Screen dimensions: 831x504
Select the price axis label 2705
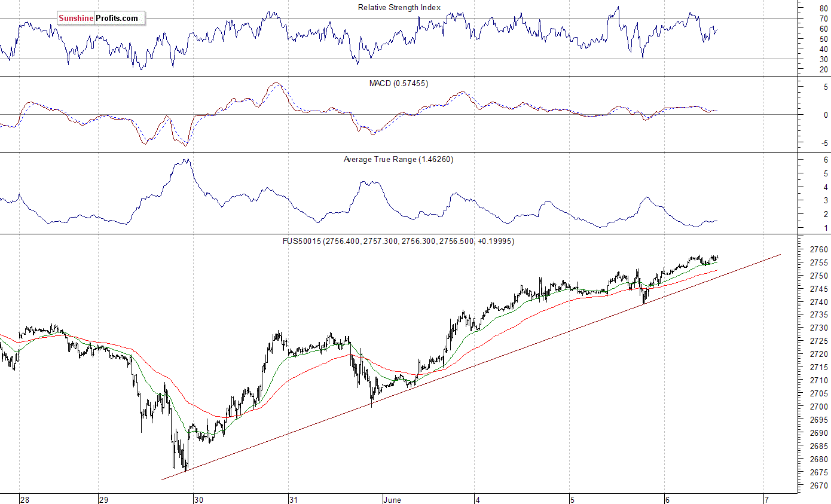coord(819,393)
